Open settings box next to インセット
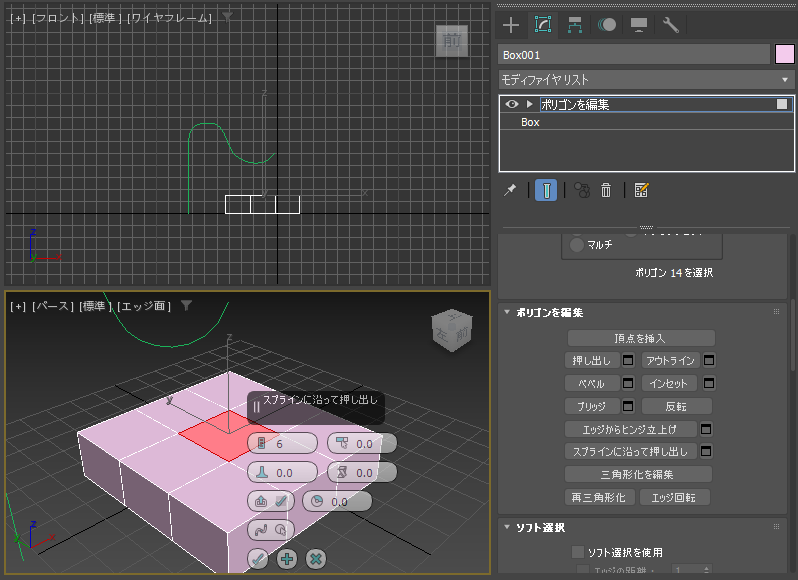This screenshot has width=798, height=580. point(708,383)
